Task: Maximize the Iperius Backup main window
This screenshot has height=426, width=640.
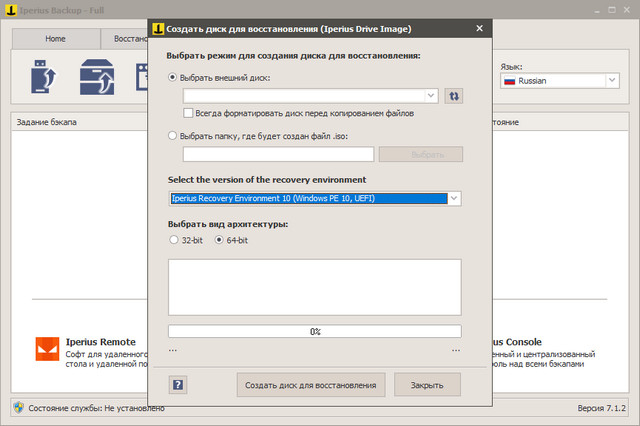Action: pyautogui.click(x=612, y=10)
